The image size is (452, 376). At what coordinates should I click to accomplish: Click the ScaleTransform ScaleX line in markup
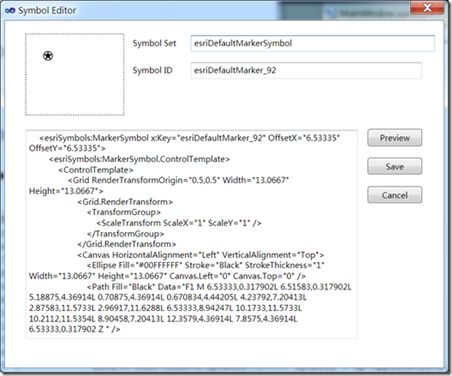point(179,223)
